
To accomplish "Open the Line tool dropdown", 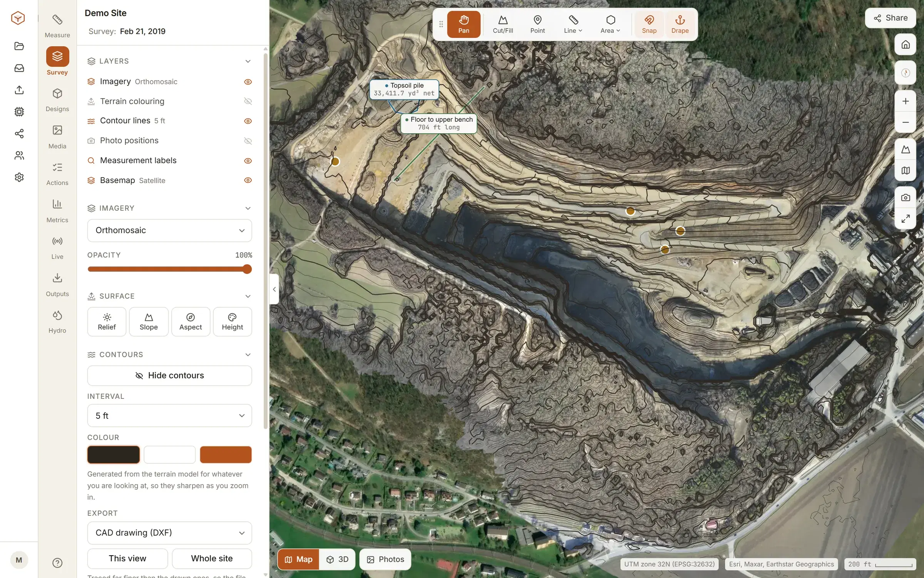I will [573, 24].
